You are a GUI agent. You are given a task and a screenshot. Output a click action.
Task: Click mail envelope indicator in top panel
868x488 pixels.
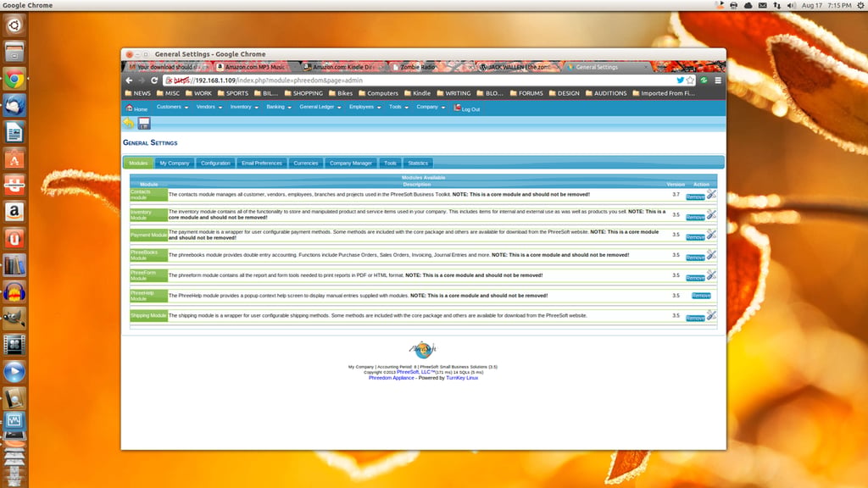(x=762, y=5)
